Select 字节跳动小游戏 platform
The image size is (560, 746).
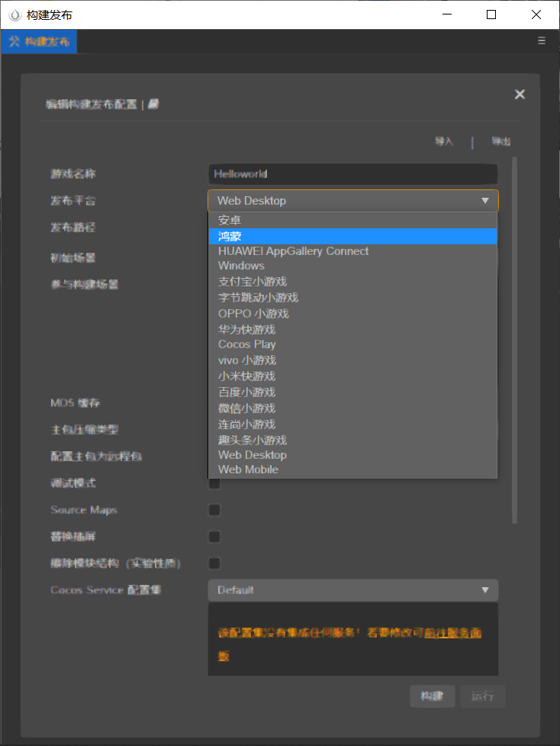pyautogui.click(x=352, y=297)
